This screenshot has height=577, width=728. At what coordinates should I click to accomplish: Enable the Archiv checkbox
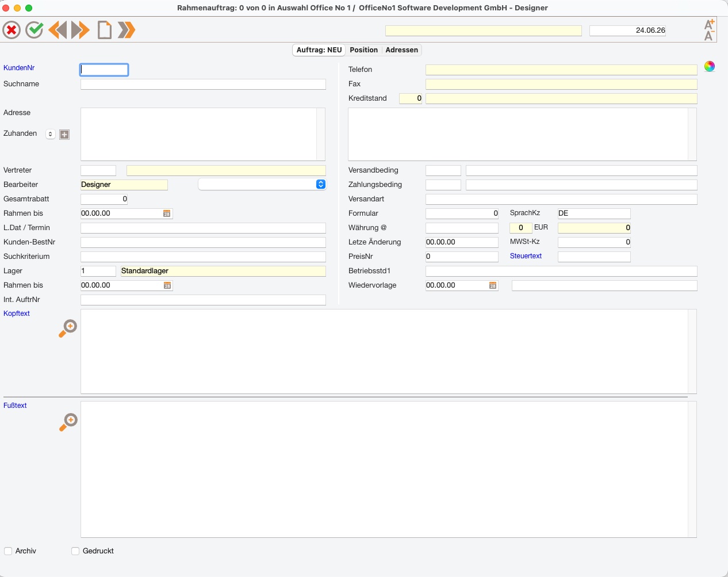point(8,551)
